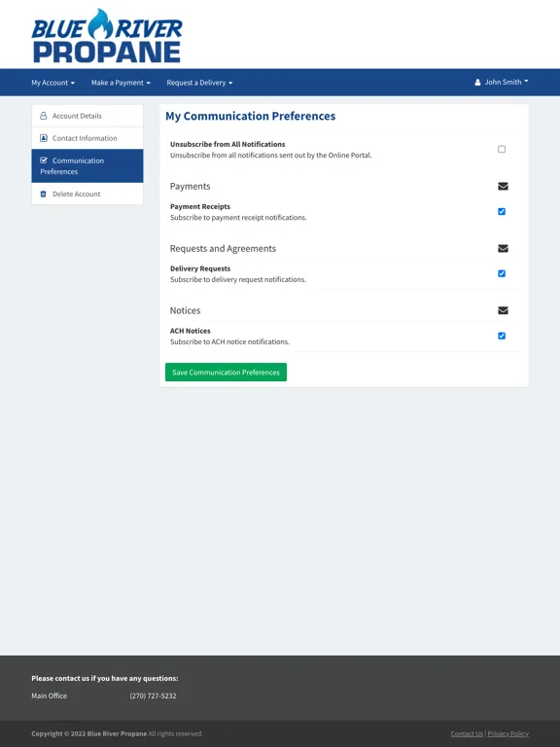
Task: Click 'Subscribe to delivery request notifications.' text
Action: pos(238,279)
